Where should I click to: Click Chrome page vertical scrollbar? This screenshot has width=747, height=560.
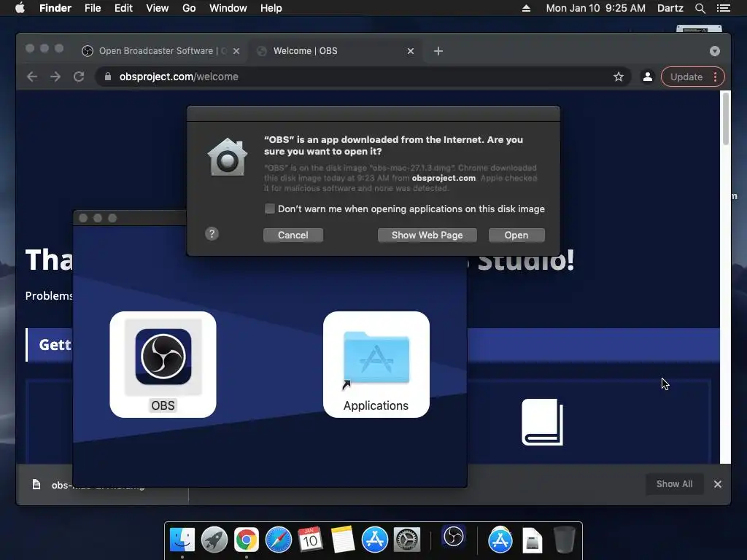pos(726,119)
